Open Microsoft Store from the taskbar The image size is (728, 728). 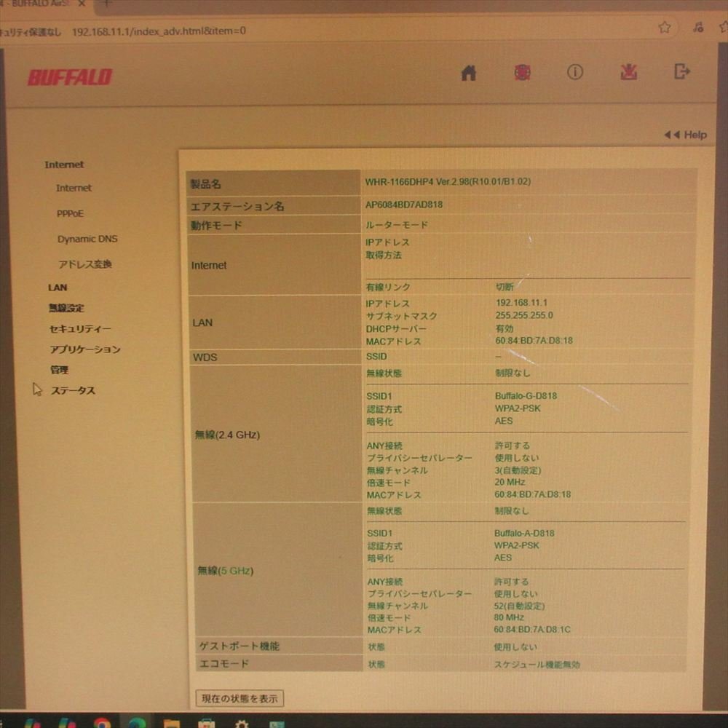pos(206,724)
